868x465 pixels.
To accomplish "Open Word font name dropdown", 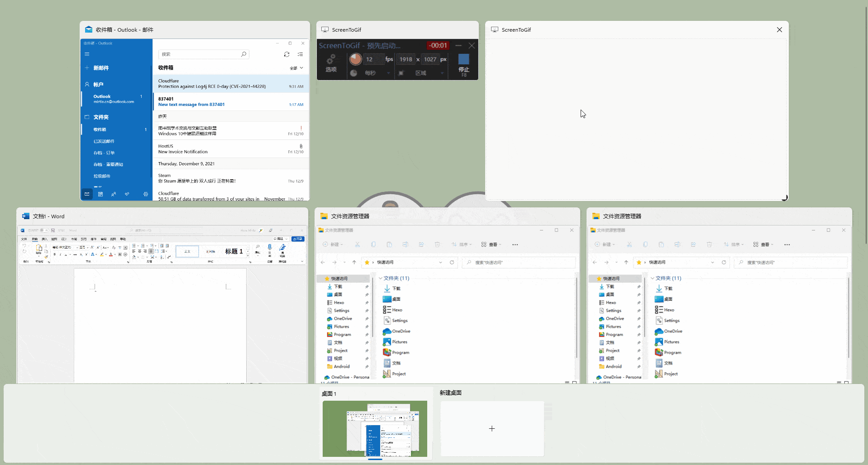I will tap(77, 248).
